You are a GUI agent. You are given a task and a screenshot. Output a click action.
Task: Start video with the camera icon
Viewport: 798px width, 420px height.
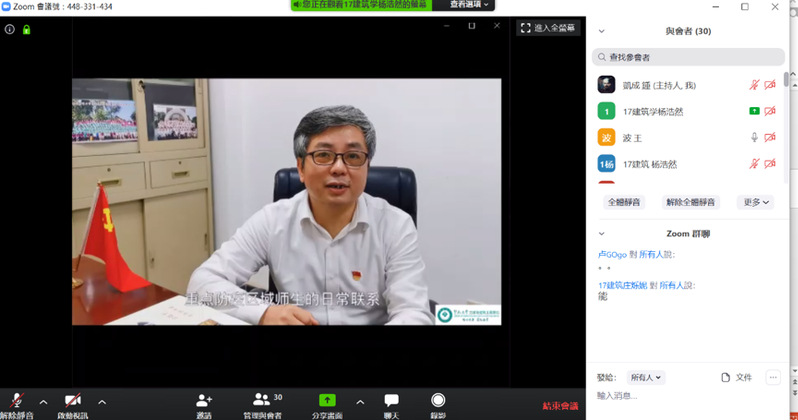tap(72, 400)
